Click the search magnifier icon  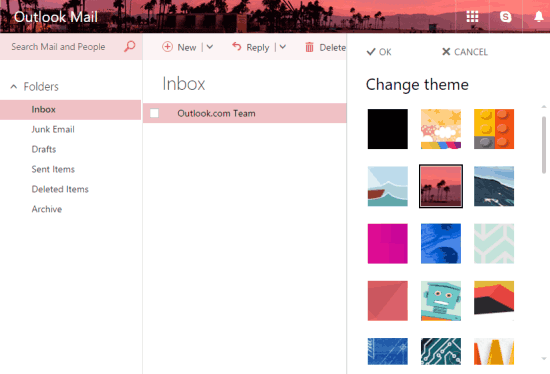pyautogui.click(x=129, y=46)
